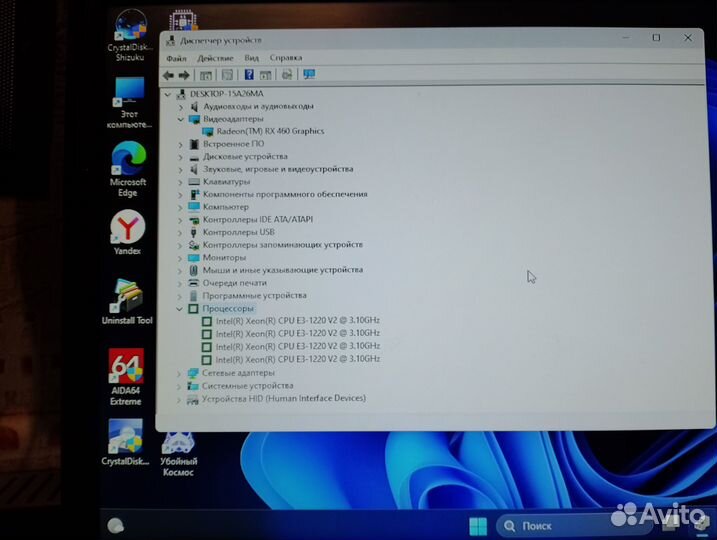Expand the 'Встроенное ПО' node arrow

tap(181, 145)
